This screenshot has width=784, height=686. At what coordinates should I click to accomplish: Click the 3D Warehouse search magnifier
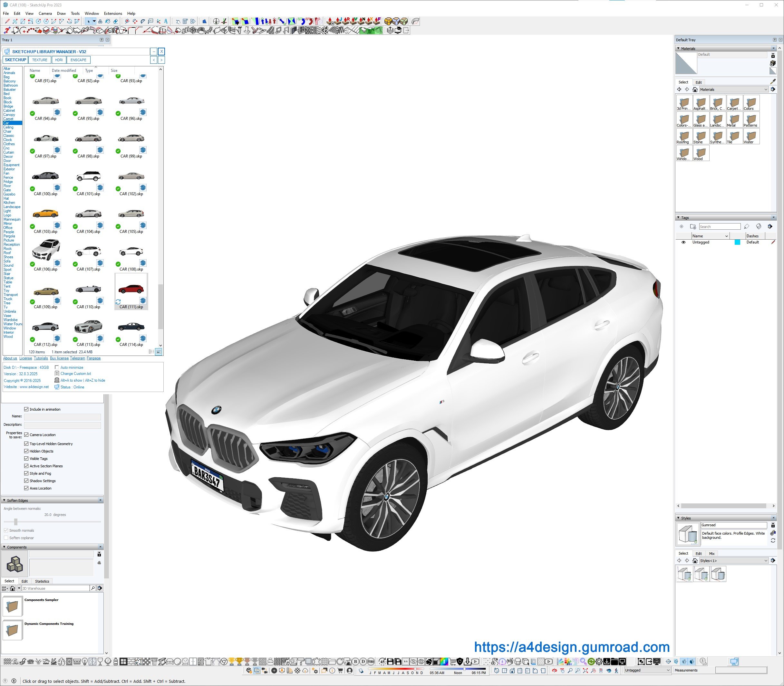(x=93, y=588)
